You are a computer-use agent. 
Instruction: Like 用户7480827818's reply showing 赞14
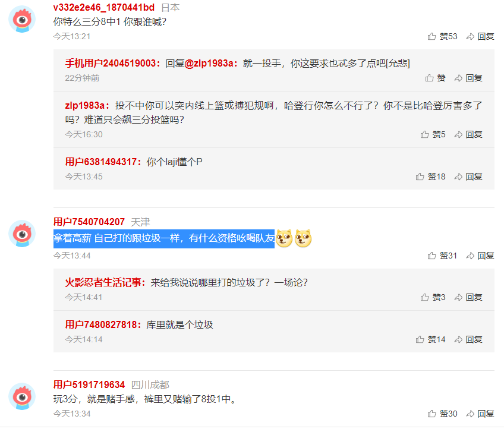click(430, 339)
